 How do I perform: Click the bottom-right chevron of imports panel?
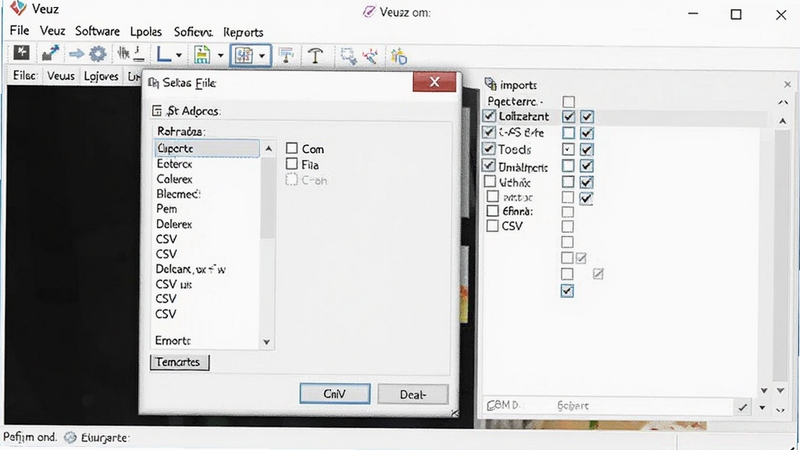(781, 410)
